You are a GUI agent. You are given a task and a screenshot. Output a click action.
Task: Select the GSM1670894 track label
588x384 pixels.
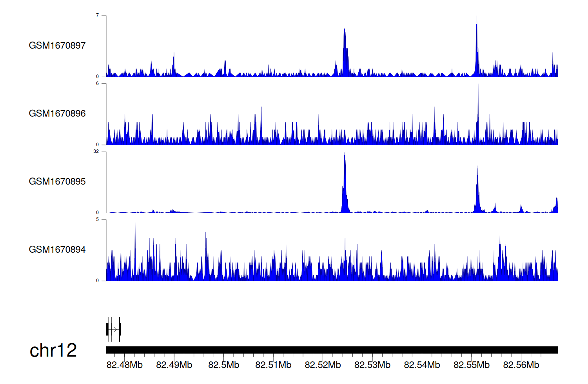[57, 250]
